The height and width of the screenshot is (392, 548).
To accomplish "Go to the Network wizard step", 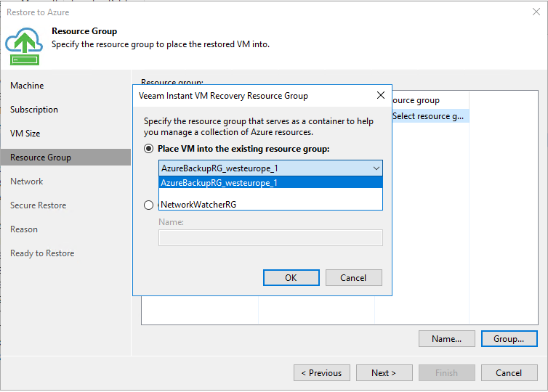I will [27, 181].
